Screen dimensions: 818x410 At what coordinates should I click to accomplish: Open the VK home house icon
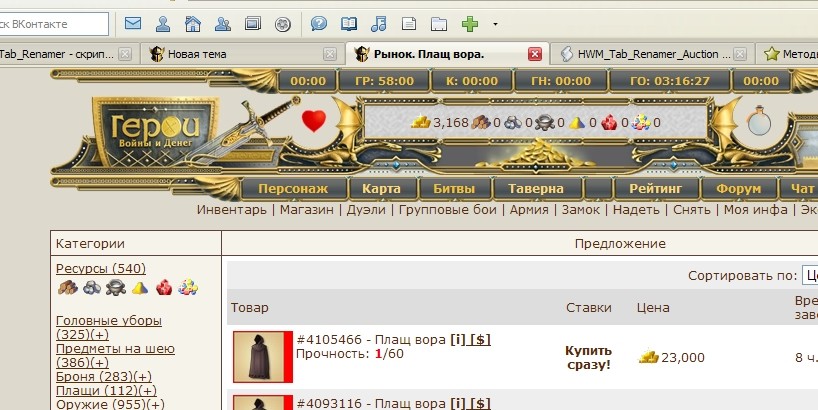[193, 24]
